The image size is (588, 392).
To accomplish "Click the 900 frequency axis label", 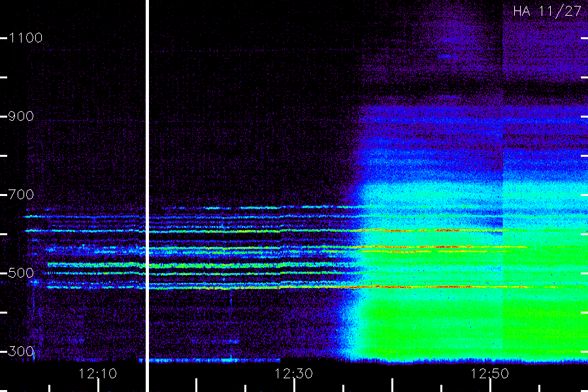I will tap(21, 116).
